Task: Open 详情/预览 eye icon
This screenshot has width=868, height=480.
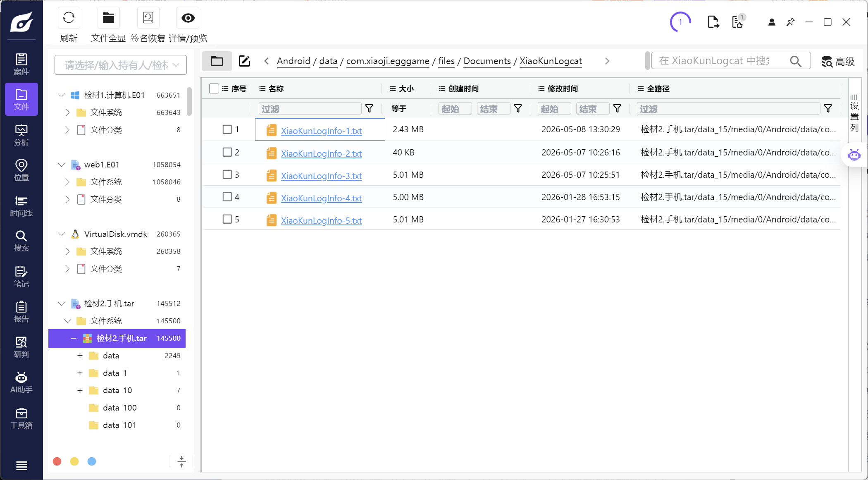Action: tap(188, 18)
